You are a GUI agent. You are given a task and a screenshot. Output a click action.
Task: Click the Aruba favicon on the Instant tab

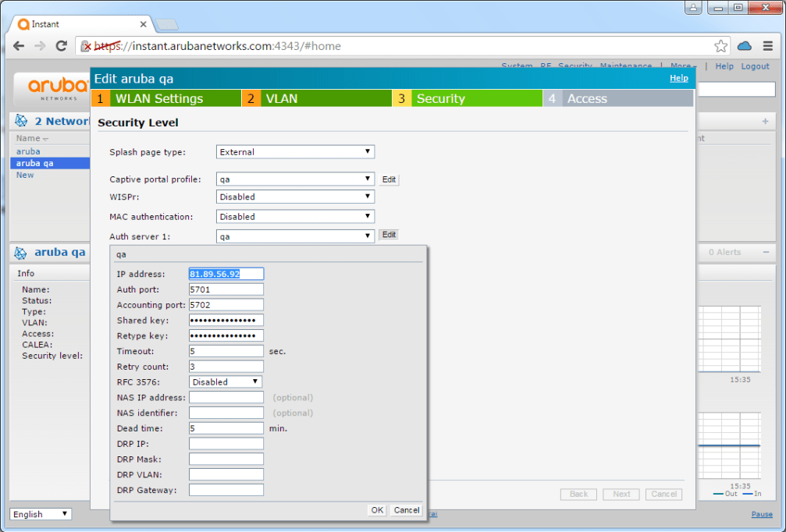[23, 24]
